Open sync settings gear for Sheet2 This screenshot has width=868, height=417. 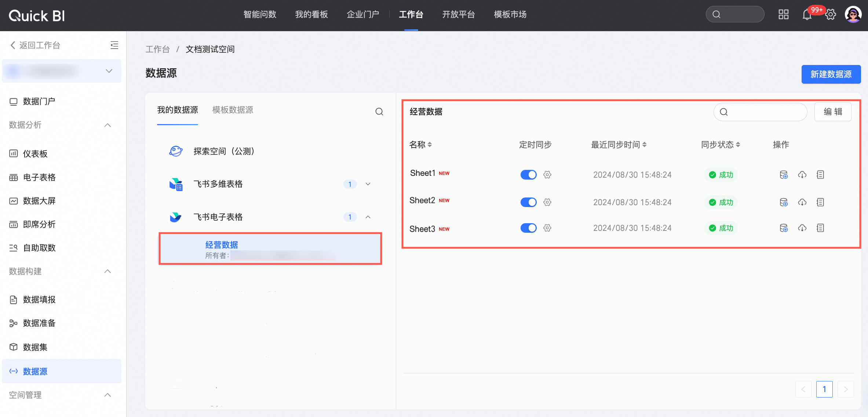pos(547,202)
